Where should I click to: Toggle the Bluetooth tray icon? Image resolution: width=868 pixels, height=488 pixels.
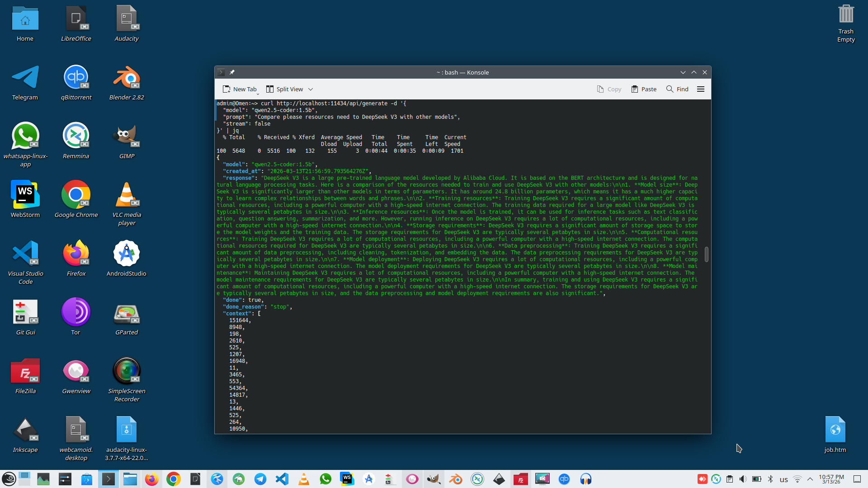point(770,479)
